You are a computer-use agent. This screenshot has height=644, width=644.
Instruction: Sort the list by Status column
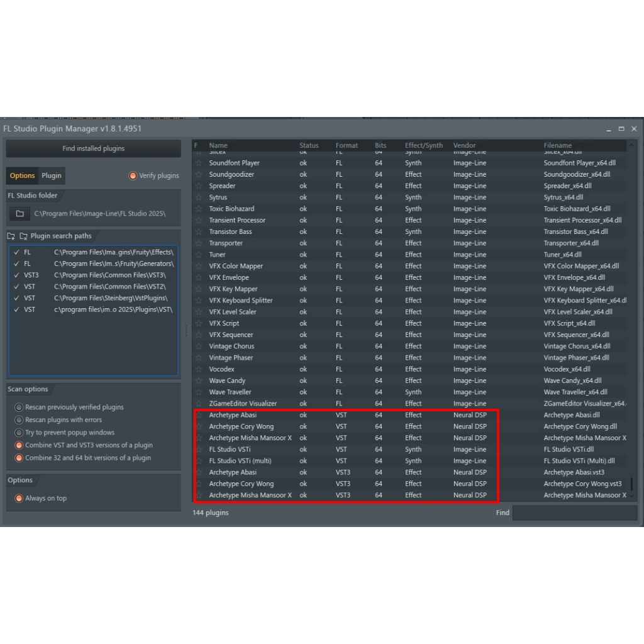[309, 145]
